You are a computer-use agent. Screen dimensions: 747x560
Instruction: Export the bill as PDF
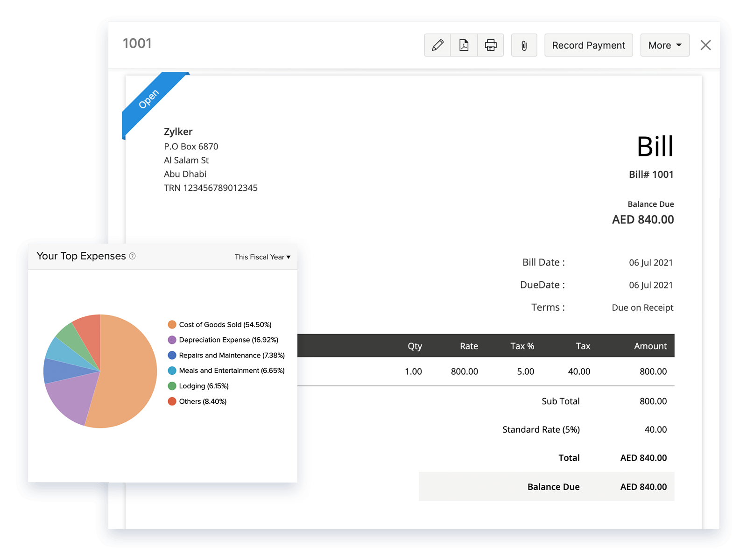click(x=464, y=45)
